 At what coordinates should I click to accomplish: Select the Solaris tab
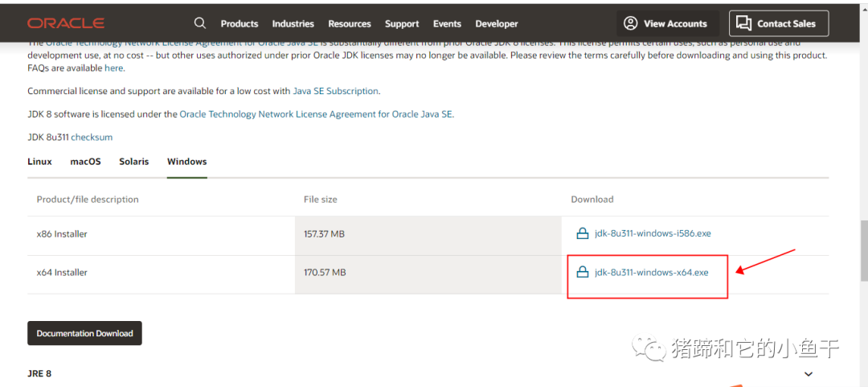coord(134,162)
